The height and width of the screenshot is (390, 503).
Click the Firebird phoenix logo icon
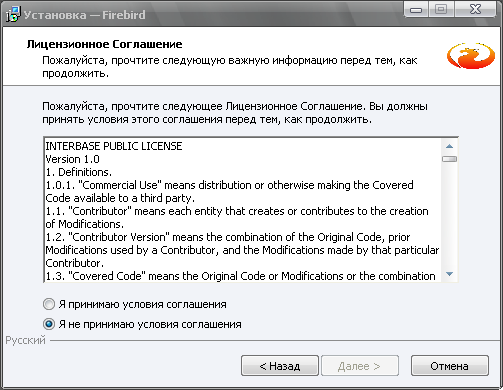[x=471, y=55]
